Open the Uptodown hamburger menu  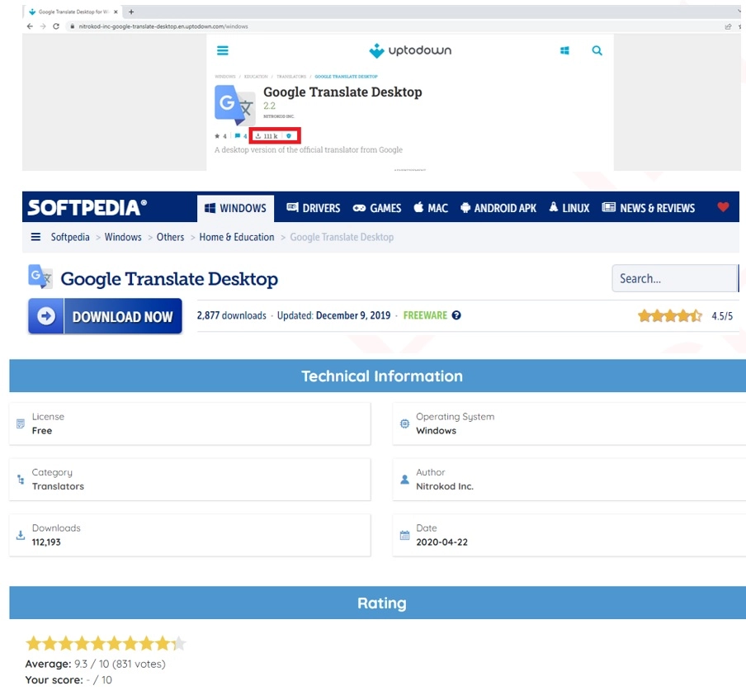pos(223,50)
